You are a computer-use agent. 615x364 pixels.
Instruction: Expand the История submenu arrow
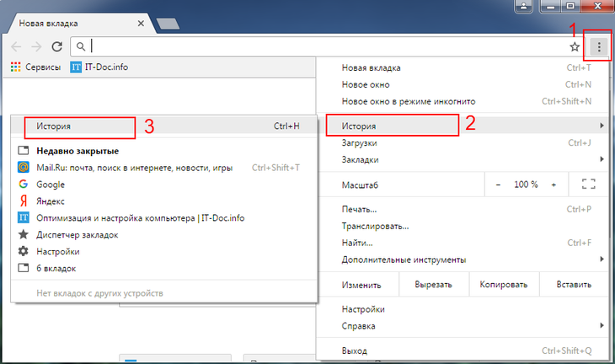coord(602,126)
